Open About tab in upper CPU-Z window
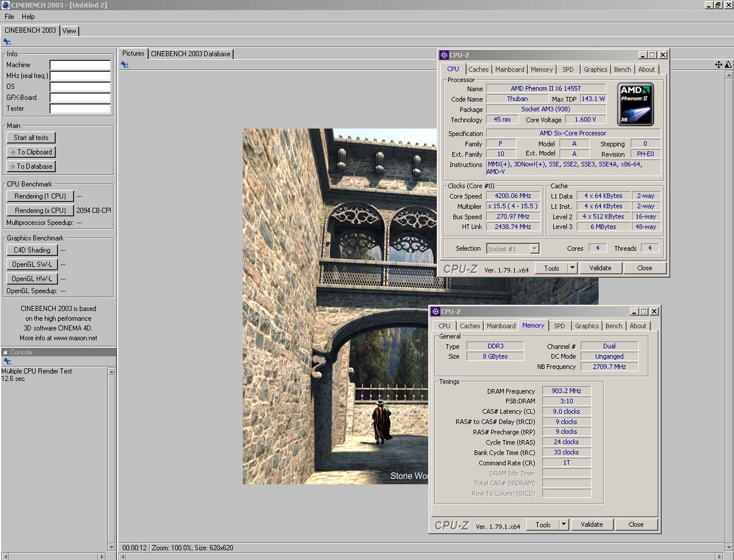 pos(646,69)
